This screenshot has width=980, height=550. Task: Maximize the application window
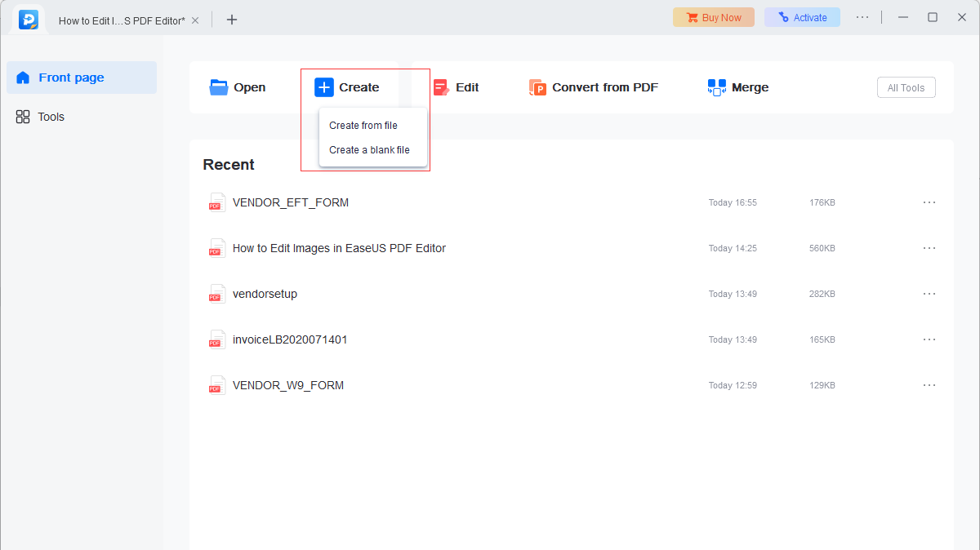933,17
